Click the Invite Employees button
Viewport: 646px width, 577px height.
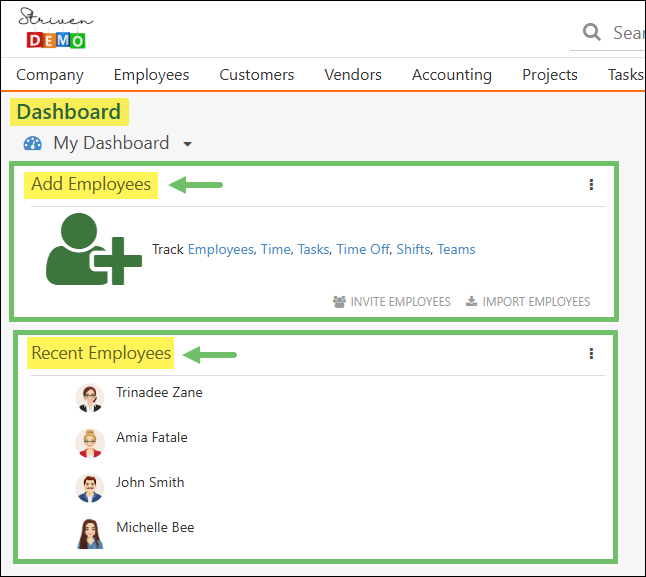391,302
